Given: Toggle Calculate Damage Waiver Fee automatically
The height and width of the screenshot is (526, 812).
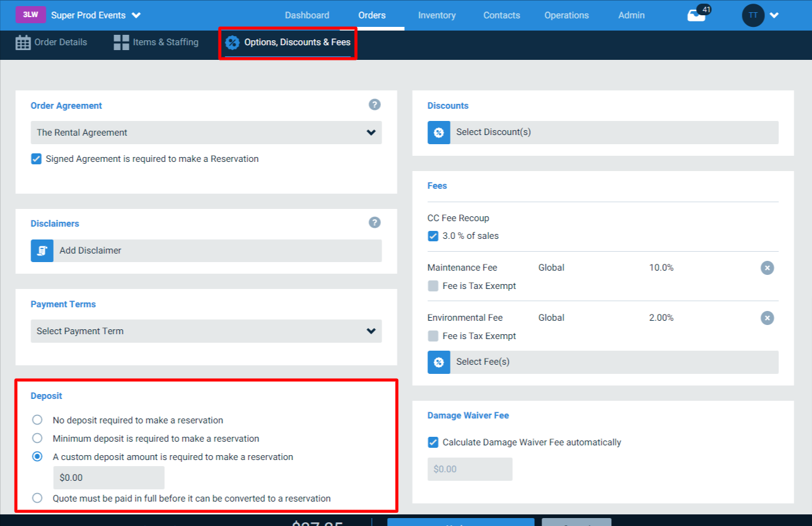Looking at the screenshot, I should pos(433,442).
